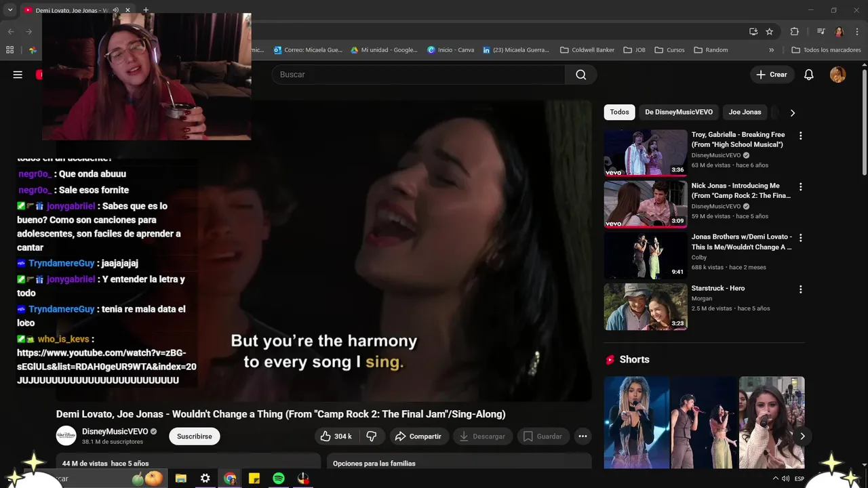This screenshot has width=868, height=488.
Task: Mute the tab via speaker icon
Action: (x=115, y=10)
